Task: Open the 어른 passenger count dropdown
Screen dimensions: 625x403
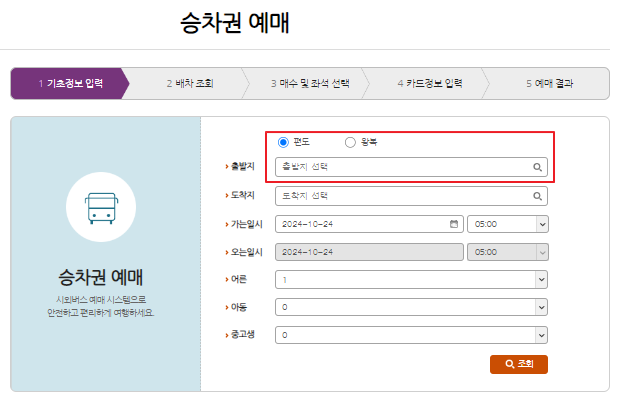Action: tap(411, 279)
